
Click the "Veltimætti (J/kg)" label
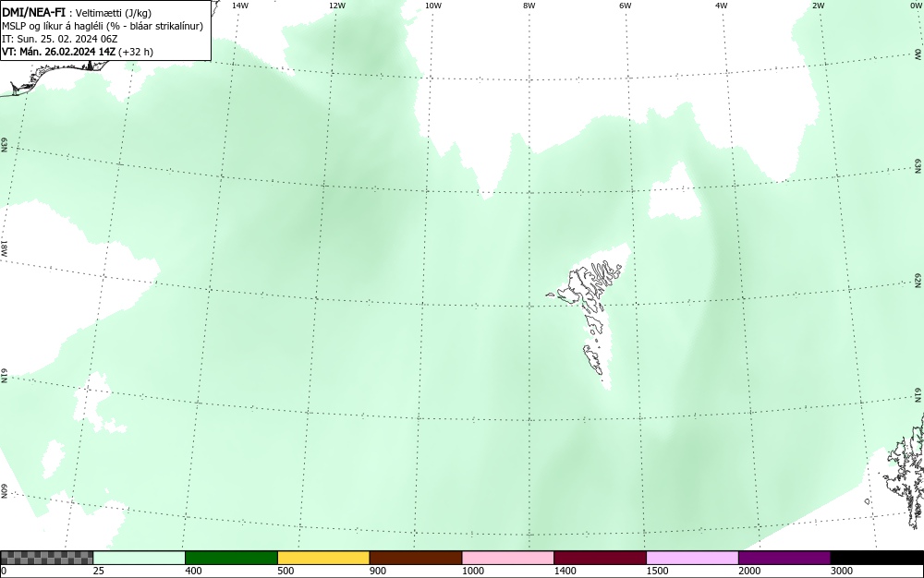(114, 13)
